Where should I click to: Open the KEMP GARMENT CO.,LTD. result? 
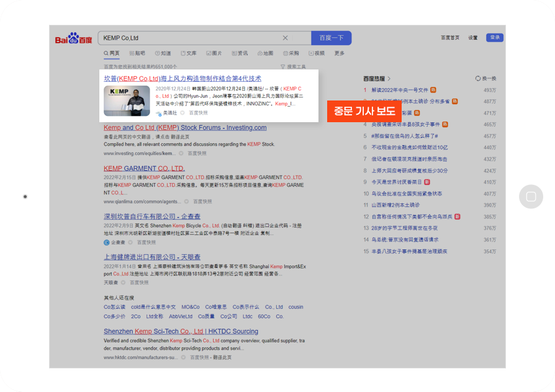(x=145, y=169)
